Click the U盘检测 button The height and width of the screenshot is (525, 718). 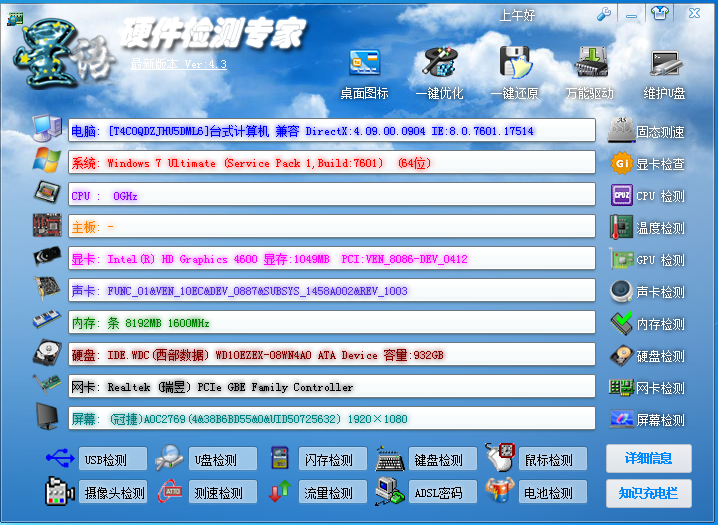223,459
